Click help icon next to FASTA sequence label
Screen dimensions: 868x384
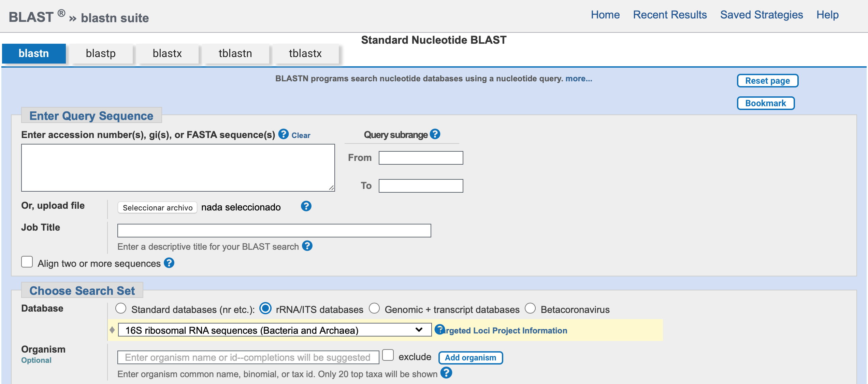point(283,134)
